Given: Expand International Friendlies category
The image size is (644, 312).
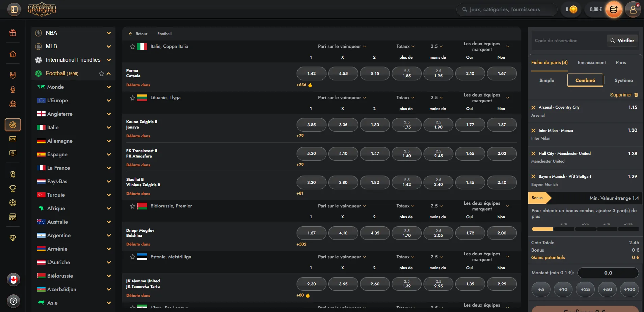Looking at the screenshot, I should (109, 60).
